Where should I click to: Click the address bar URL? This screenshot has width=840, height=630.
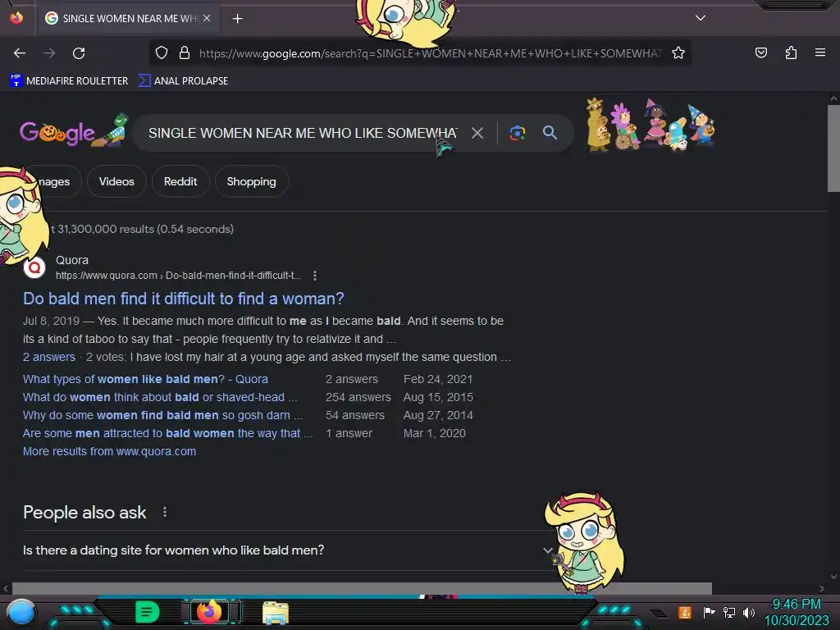click(430, 53)
